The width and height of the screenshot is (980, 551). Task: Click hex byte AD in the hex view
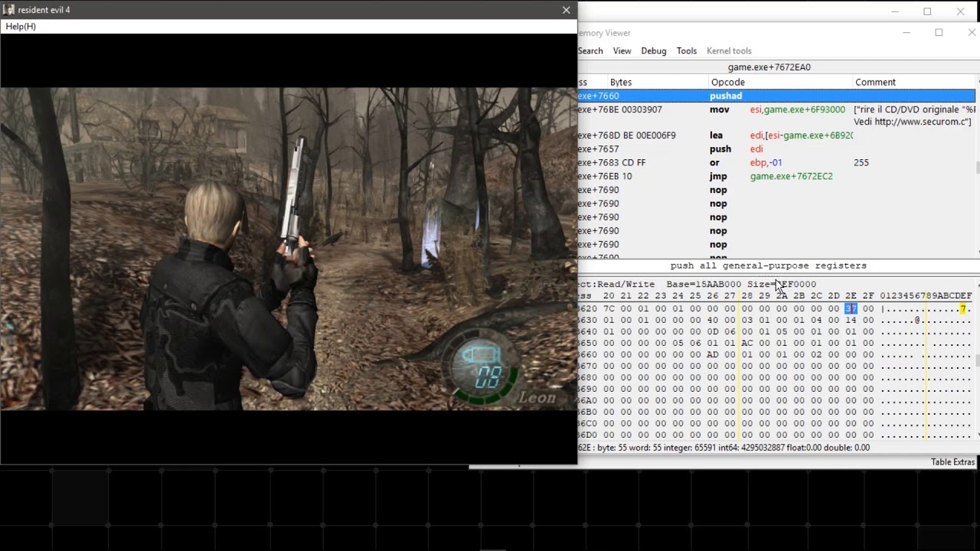pos(713,355)
